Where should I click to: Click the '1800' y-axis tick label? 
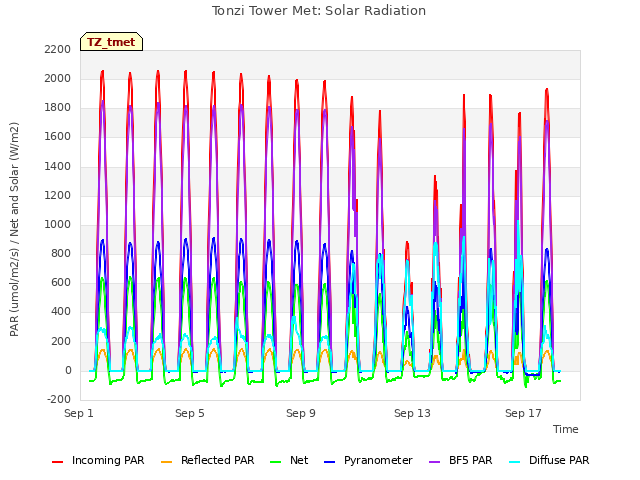pos(58,108)
